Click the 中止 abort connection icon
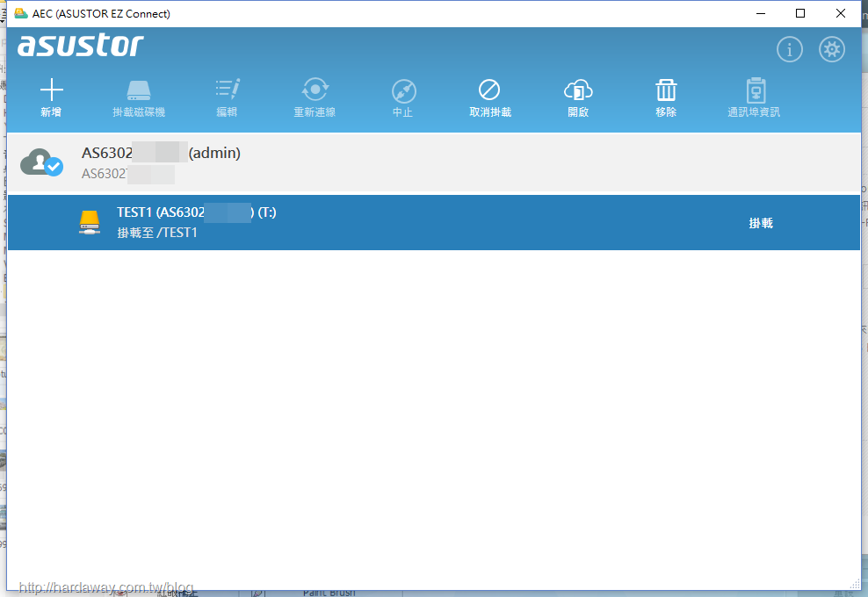868x597 pixels. coord(403,90)
